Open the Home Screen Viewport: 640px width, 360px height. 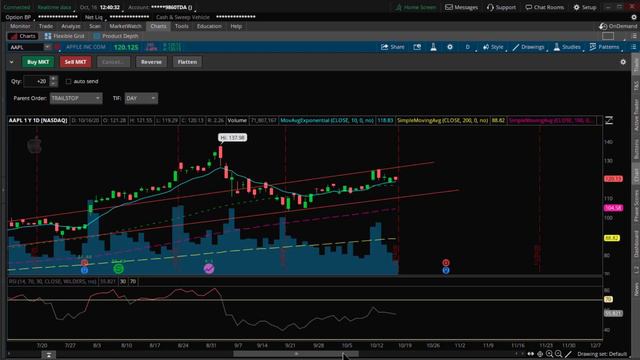416,7
